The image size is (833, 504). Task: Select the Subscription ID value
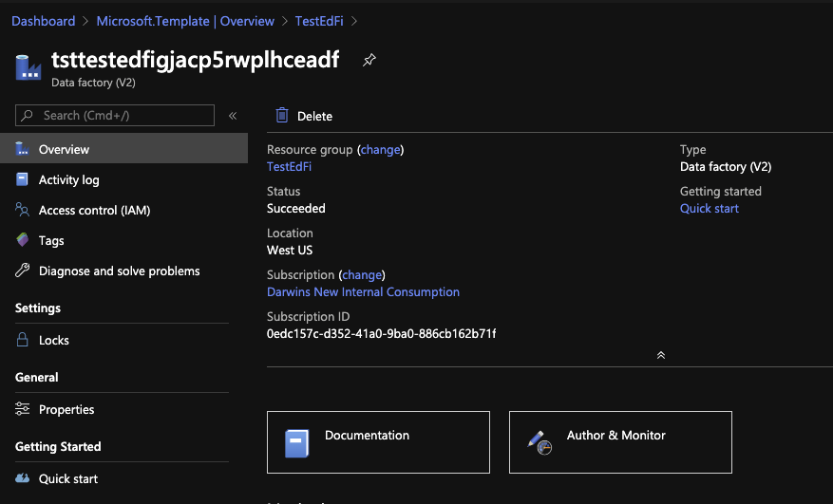pyautogui.click(x=382, y=333)
